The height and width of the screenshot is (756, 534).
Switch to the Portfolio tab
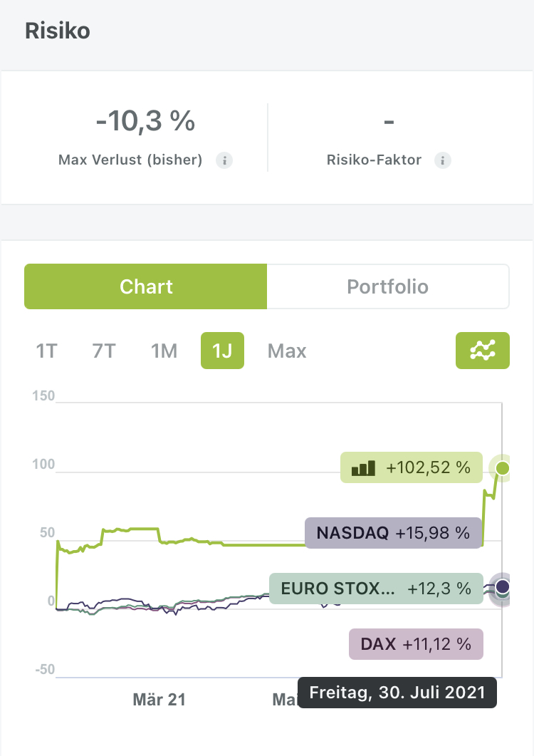pos(387,287)
